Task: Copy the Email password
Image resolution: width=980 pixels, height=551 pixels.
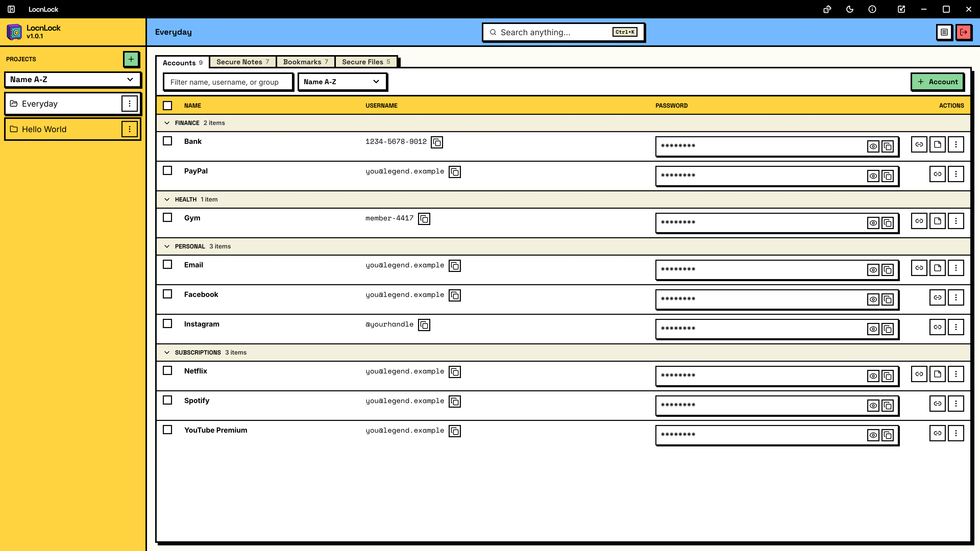Action: (888, 270)
